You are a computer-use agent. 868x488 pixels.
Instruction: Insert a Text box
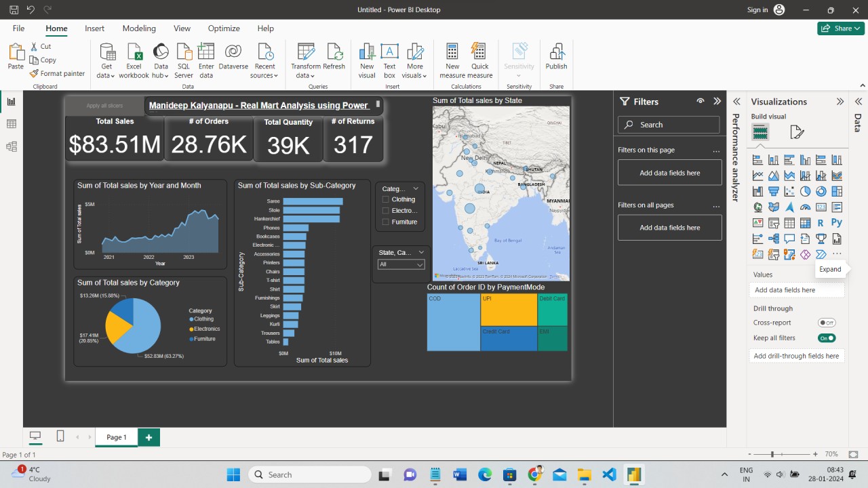(x=389, y=61)
